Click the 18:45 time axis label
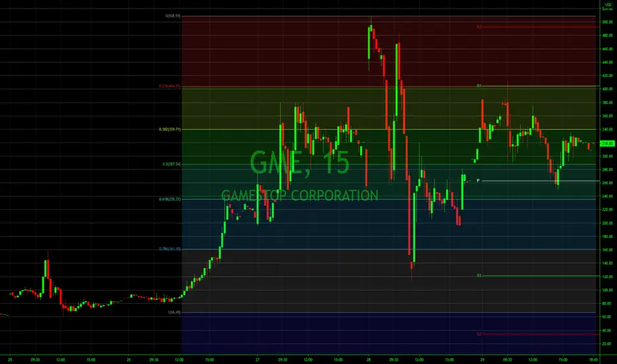The image size is (617, 364). 593,359
